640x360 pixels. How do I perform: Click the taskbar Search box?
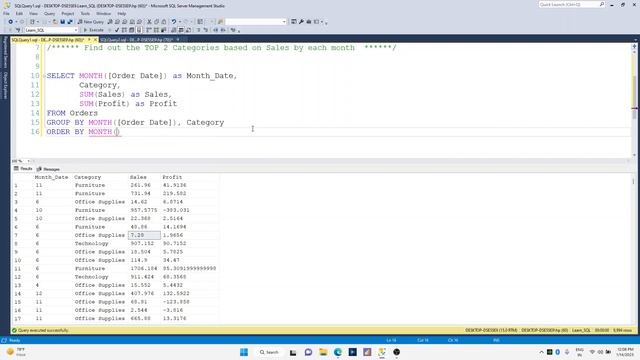point(269,352)
